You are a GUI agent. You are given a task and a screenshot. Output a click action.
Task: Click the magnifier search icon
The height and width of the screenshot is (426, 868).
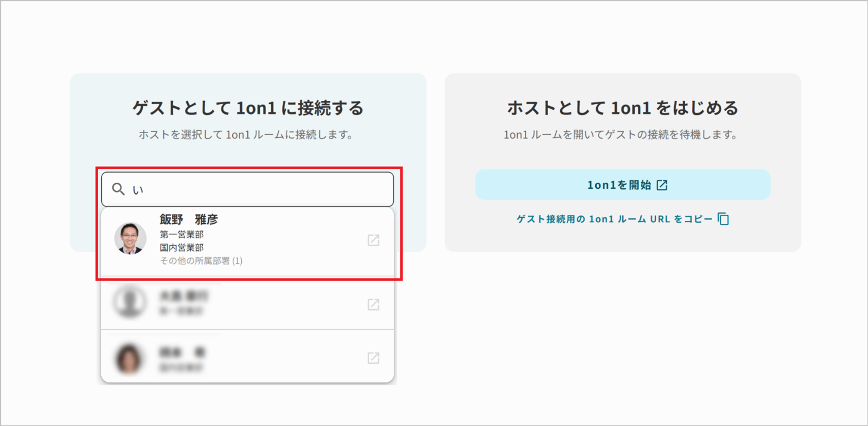coord(118,189)
